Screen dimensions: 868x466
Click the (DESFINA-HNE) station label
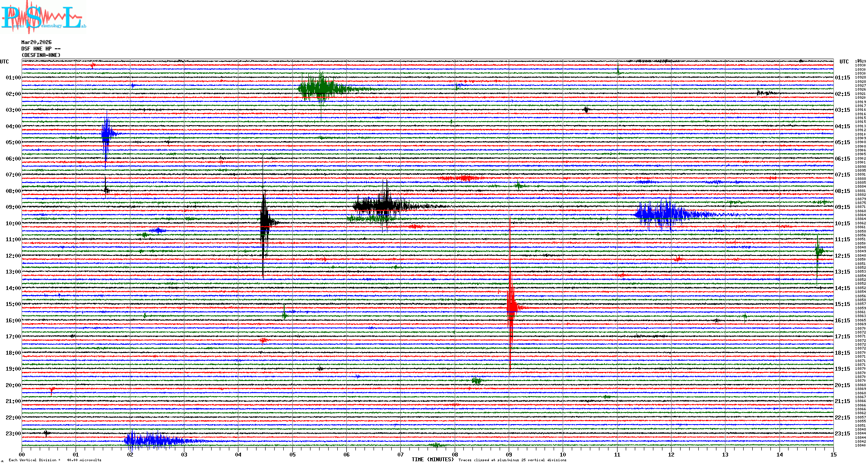(41, 55)
